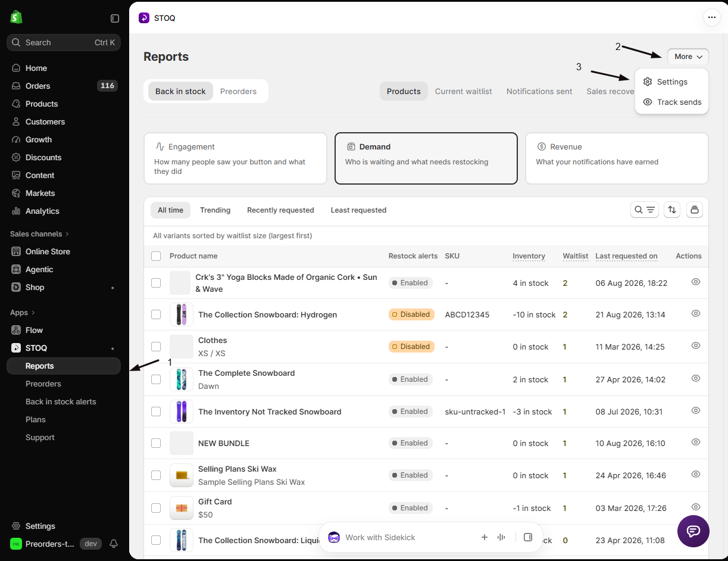Screen dimensions: 728x561
Task: Switch to the Preorders report tab
Action: coord(238,91)
